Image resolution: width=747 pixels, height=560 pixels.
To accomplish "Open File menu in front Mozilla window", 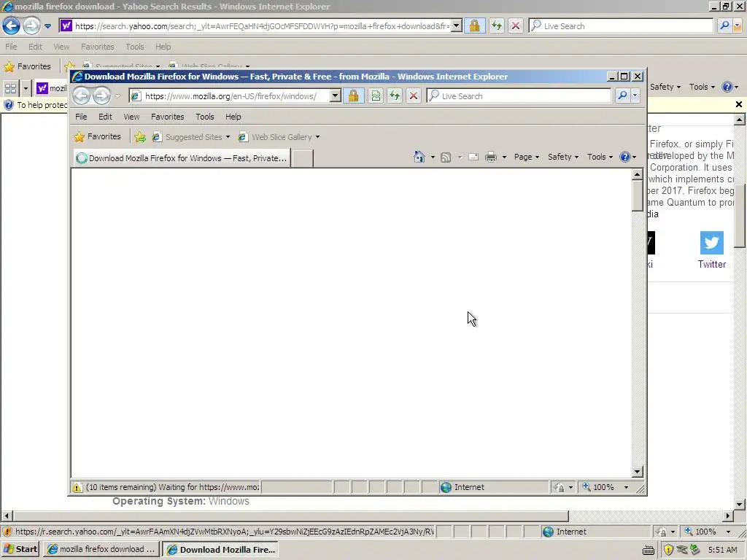I will point(81,117).
